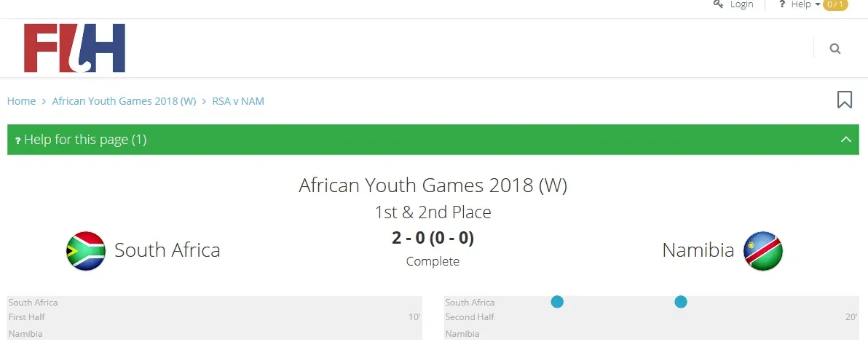The height and width of the screenshot is (347, 868).
Task: Expand the "Help for this page (1)" bar
Action: [85, 140]
